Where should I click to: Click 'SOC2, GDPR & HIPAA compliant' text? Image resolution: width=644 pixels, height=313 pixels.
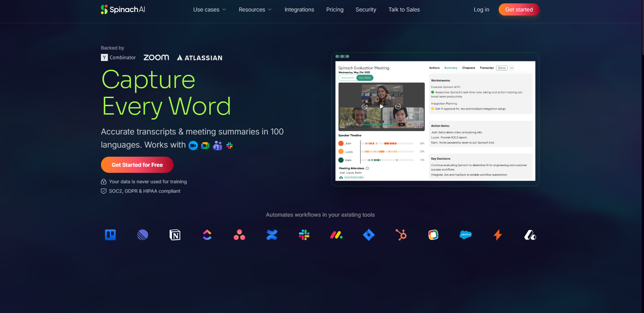click(145, 191)
